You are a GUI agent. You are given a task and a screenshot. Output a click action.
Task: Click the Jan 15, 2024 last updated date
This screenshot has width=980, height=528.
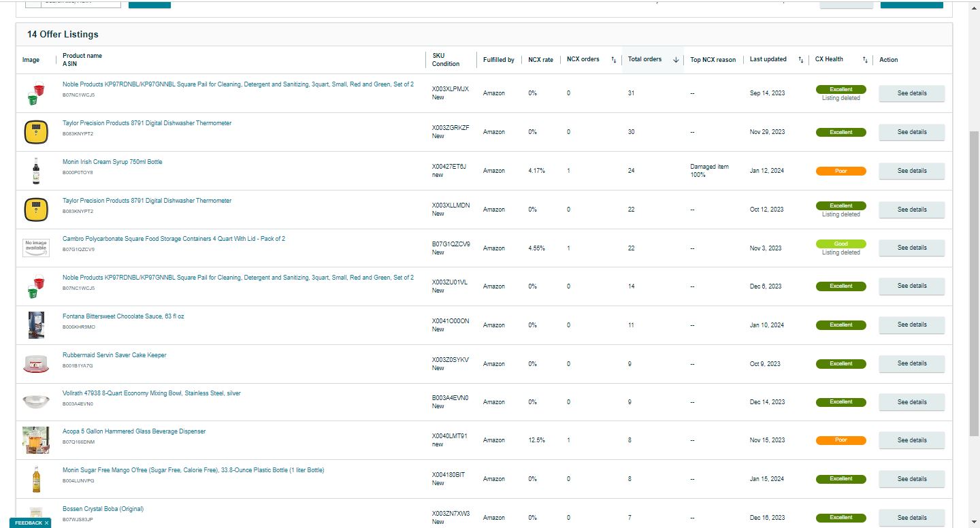click(x=767, y=479)
